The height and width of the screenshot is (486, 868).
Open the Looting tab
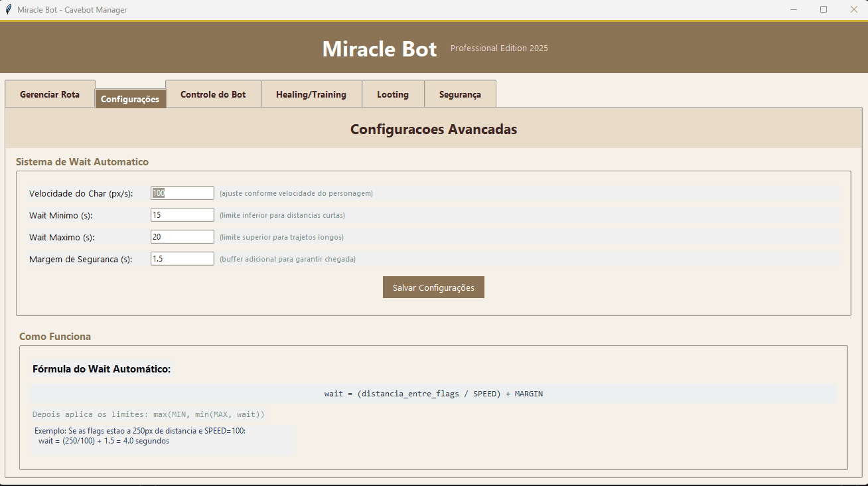[x=393, y=94]
